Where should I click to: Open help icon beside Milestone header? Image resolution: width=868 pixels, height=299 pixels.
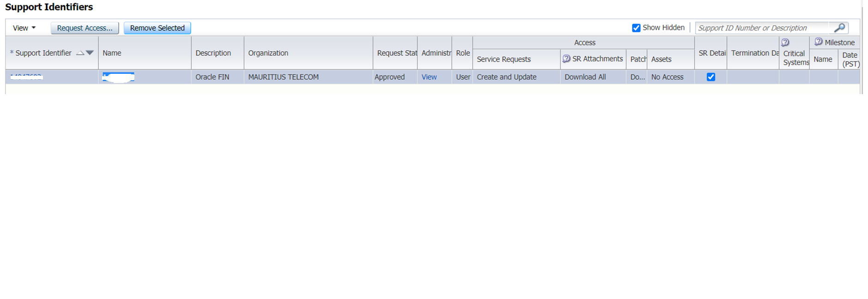click(x=818, y=42)
